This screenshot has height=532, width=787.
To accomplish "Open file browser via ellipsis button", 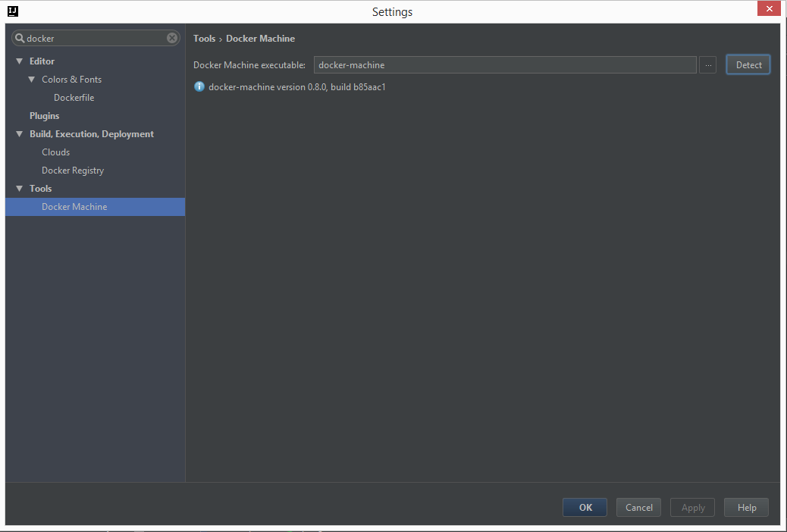I will coord(707,64).
